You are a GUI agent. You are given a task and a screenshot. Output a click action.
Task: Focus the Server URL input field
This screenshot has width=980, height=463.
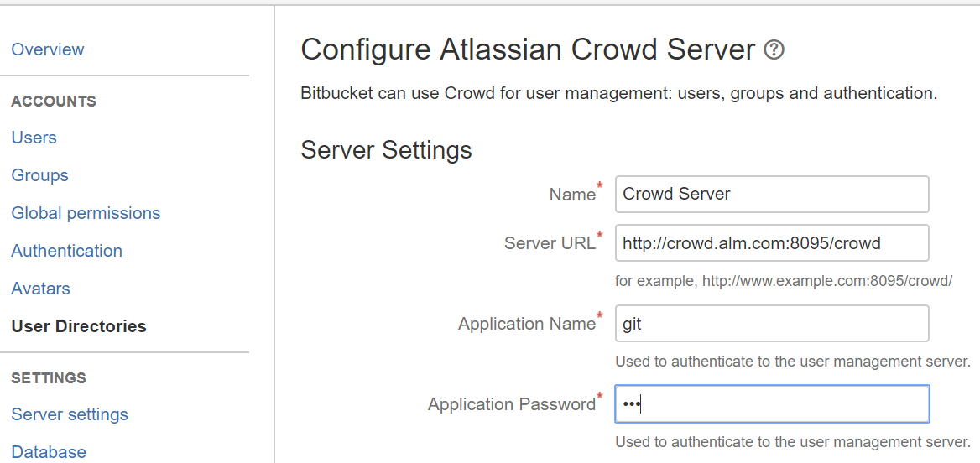pos(771,243)
